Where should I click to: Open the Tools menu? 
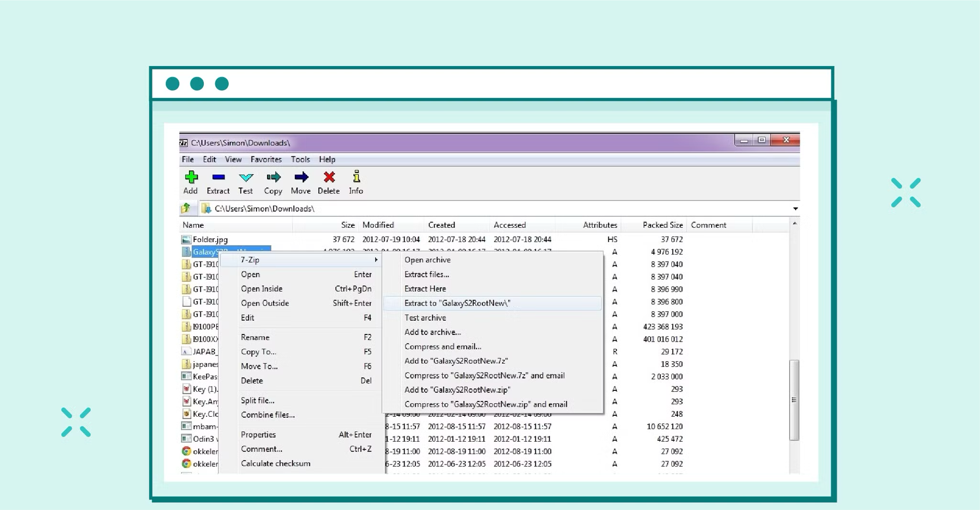(x=301, y=159)
